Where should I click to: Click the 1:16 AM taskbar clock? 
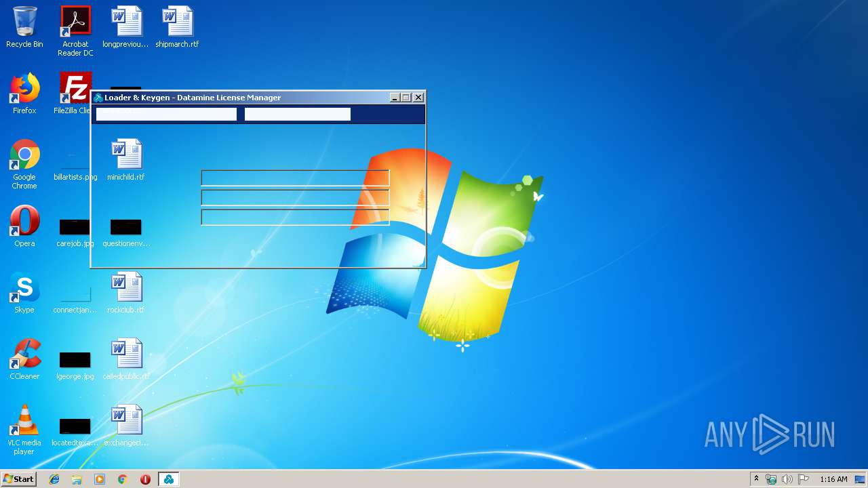833,479
